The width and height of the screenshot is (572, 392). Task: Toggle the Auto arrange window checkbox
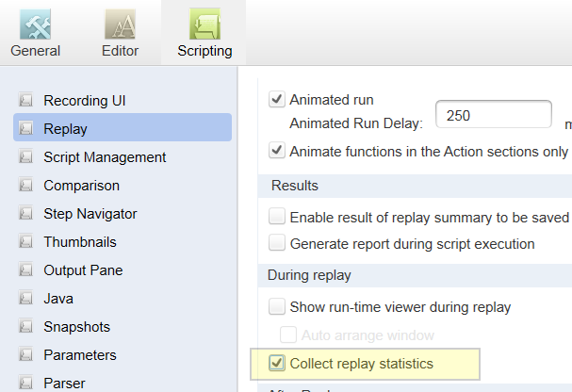tap(288, 335)
